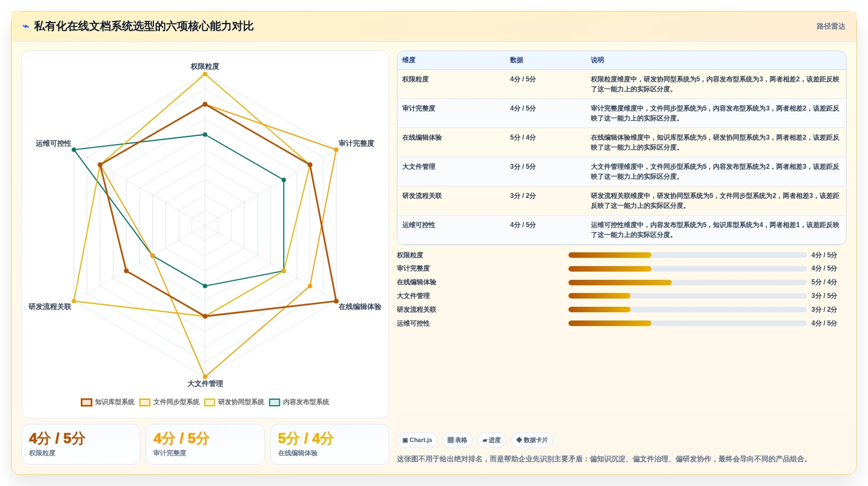This screenshot has height=486, width=868.
Task: Click the 路径雷达 label in header
Action: 831,26
